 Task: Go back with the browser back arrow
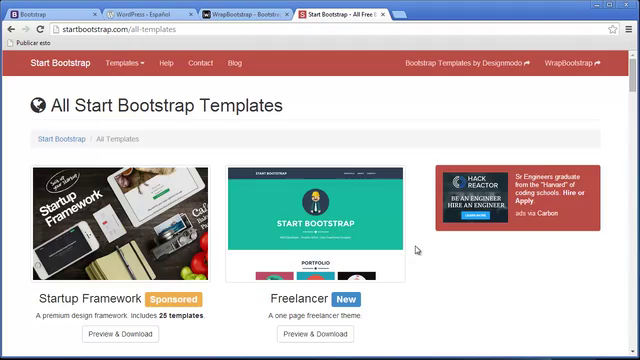click(x=11, y=29)
